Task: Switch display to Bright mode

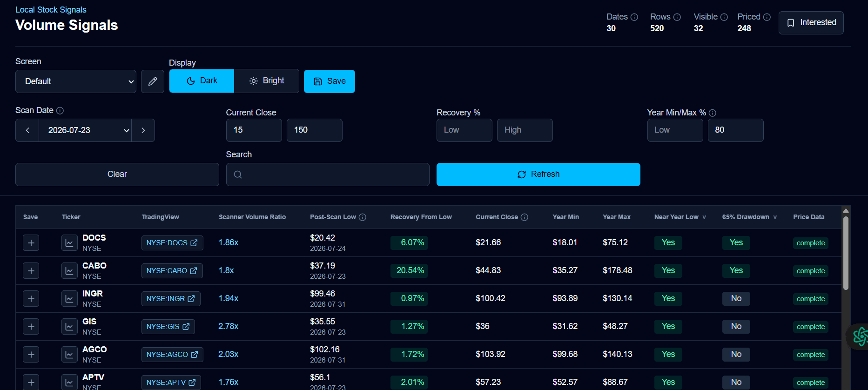Action: [267, 81]
